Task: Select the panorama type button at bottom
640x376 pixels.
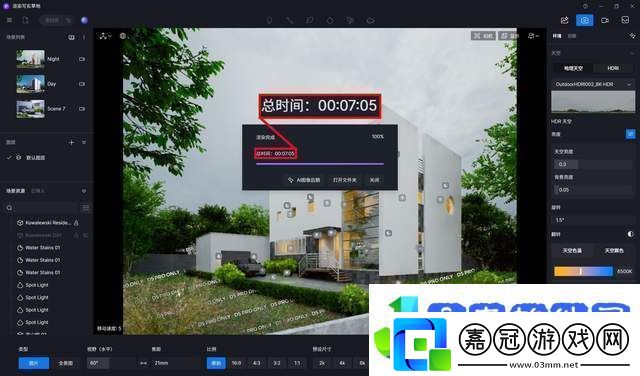Action: tap(65, 363)
